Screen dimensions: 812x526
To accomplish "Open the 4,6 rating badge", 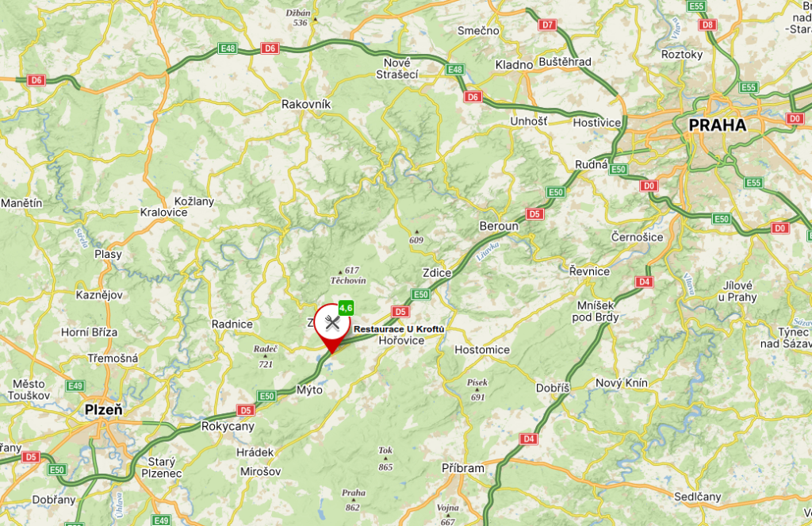I will coord(346,309).
